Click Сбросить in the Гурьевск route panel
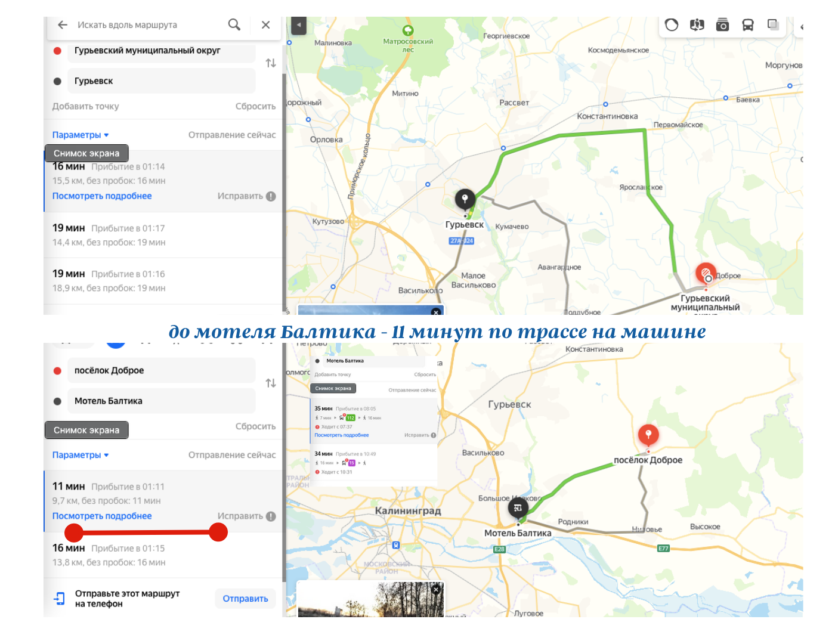Image resolution: width=835 pixels, height=644 pixels. 255,106
